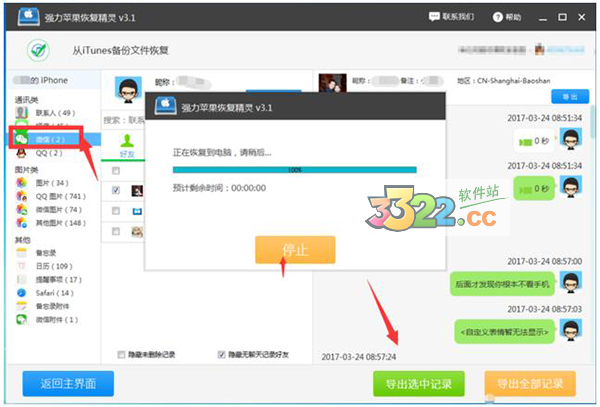Open the 提醒事项 (17) reminders icon

(21, 280)
